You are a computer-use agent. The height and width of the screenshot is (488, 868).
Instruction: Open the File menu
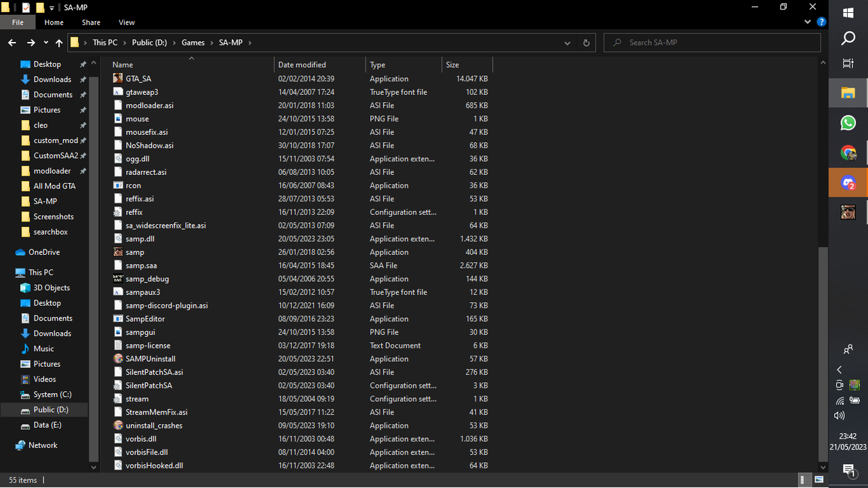(x=17, y=22)
